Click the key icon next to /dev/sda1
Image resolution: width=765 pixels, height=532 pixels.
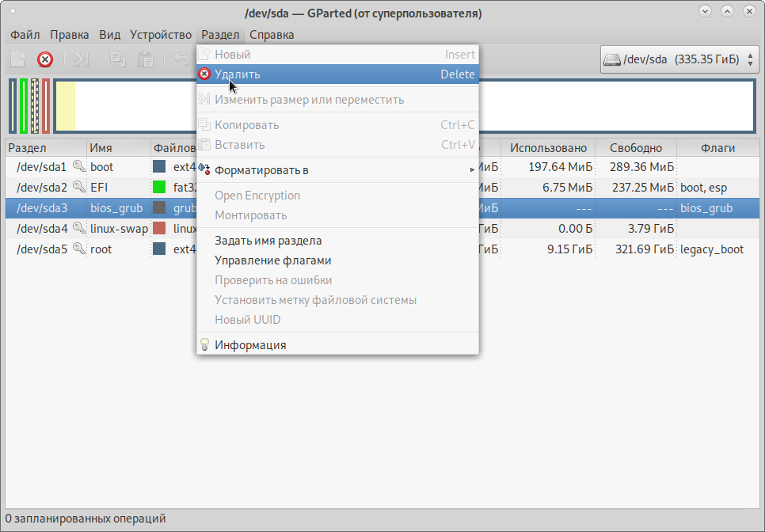[78, 166]
